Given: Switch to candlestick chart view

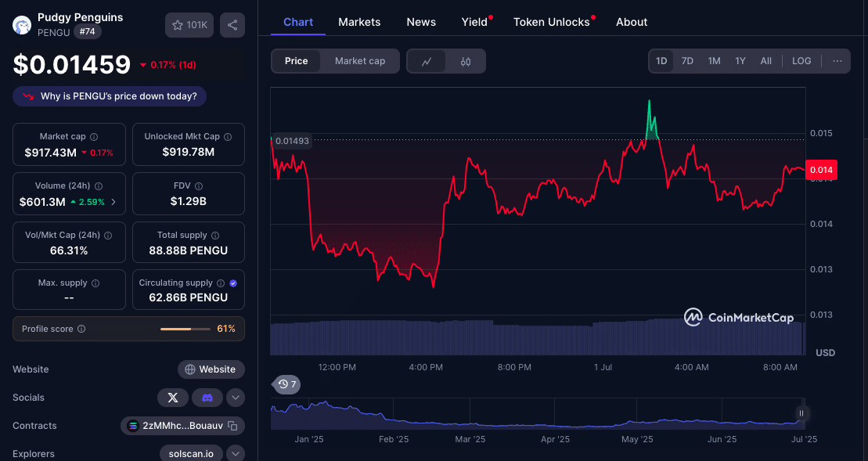Looking at the screenshot, I should 466,61.
